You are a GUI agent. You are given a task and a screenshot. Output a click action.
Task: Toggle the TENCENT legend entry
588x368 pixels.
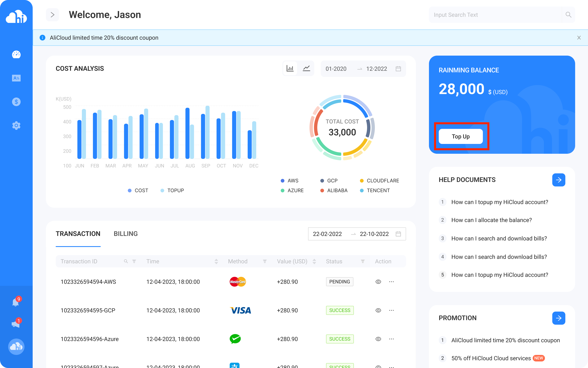[x=375, y=191]
